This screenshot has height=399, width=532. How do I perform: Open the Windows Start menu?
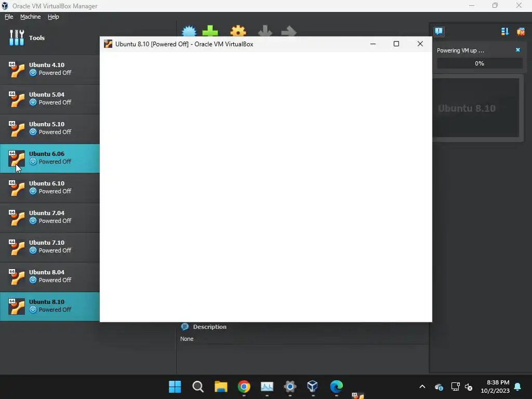[175, 387]
